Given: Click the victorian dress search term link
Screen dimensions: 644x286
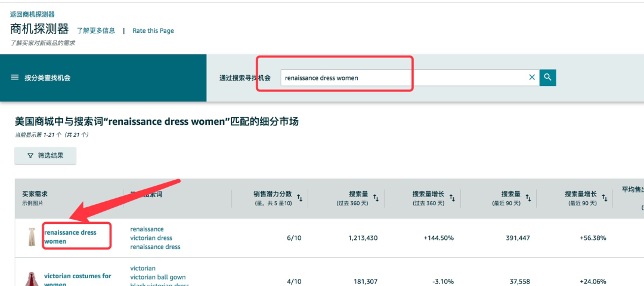Looking at the screenshot, I should 151,238.
